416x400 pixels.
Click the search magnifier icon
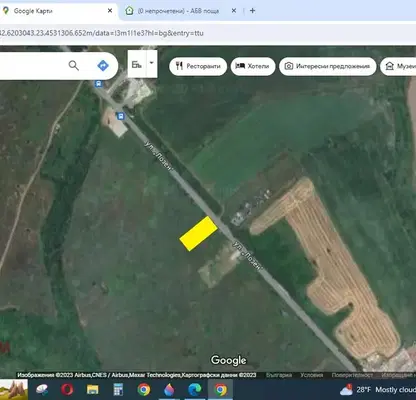(74, 65)
